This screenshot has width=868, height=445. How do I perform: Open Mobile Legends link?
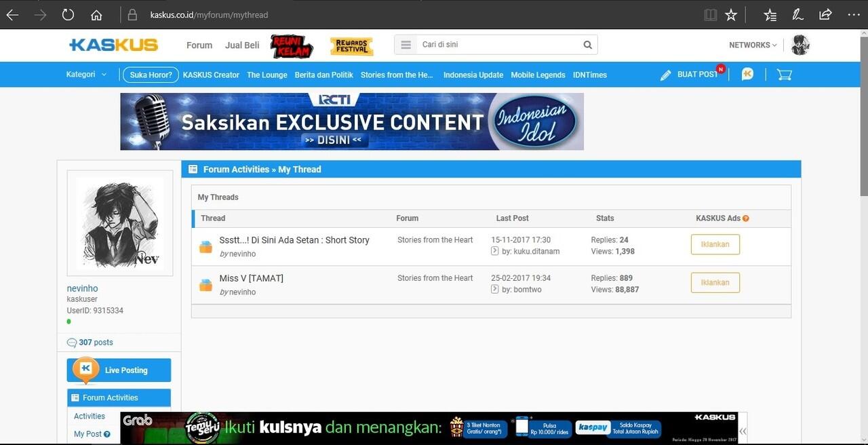click(538, 75)
